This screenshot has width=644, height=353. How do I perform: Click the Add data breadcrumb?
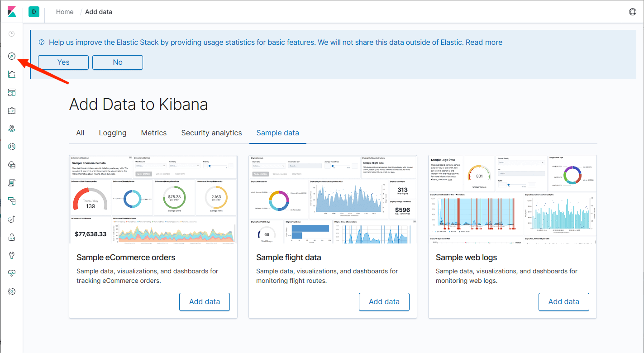point(99,12)
